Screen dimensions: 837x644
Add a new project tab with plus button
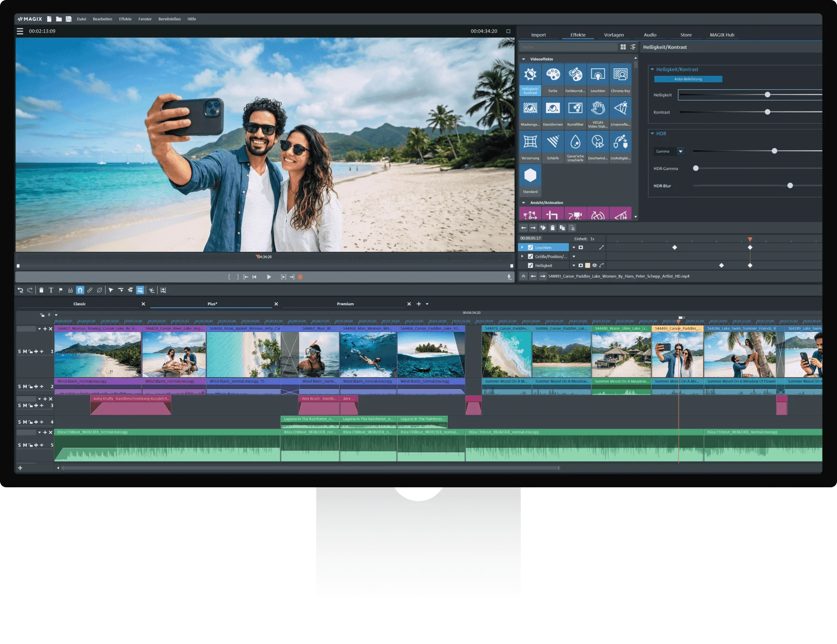tap(418, 304)
